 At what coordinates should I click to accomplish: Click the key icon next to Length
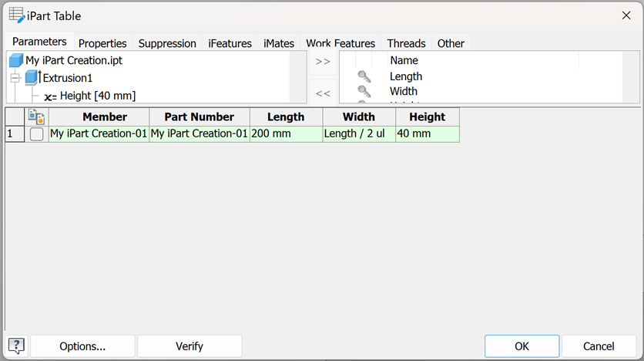pos(364,76)
